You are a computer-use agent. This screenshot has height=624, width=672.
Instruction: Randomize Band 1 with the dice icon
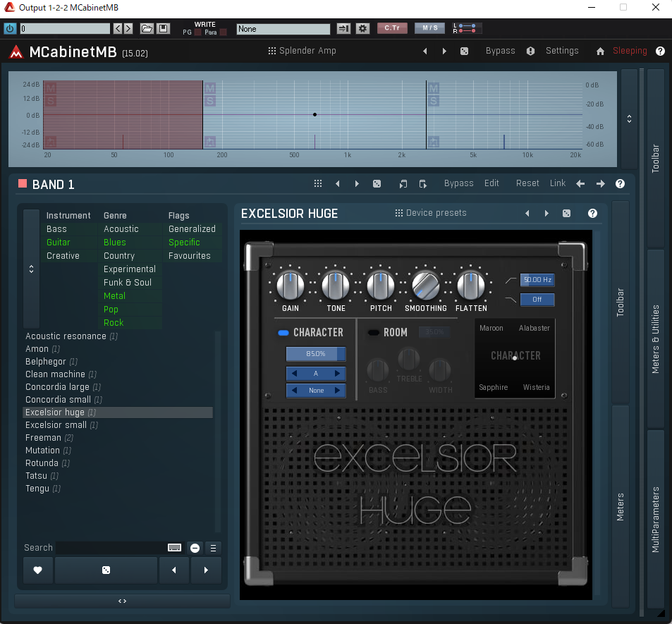pos(377,183)
